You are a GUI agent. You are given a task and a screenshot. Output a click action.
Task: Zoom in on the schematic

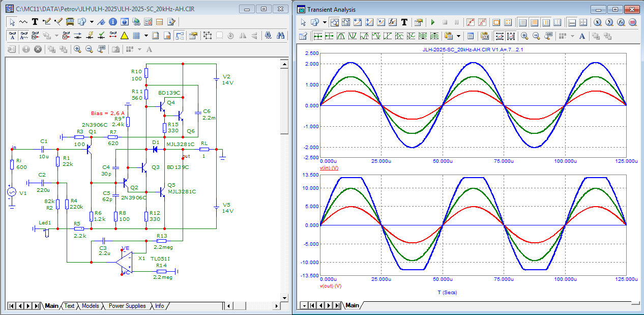77,49
